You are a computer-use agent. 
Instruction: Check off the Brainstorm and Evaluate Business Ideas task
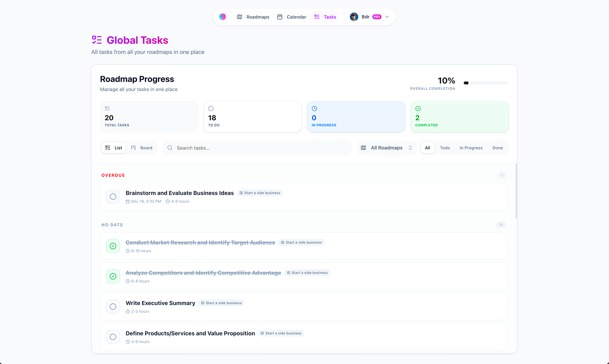(x=113, y=197)
